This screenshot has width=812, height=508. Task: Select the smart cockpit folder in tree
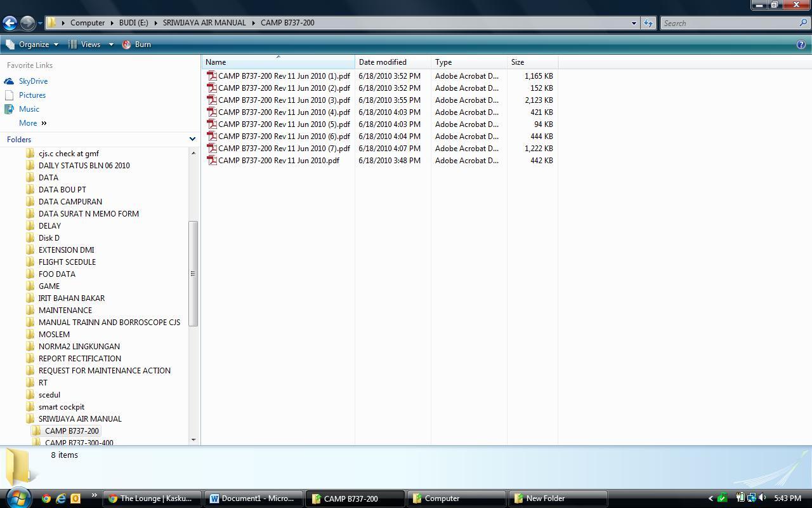62,407
